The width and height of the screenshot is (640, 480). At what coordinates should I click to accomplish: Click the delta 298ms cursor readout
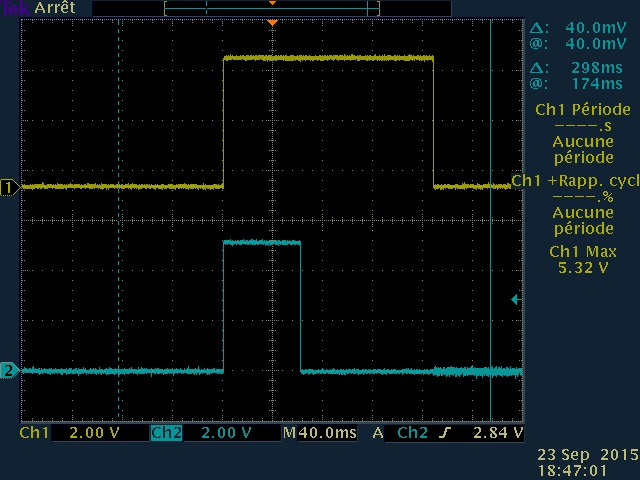576,67
